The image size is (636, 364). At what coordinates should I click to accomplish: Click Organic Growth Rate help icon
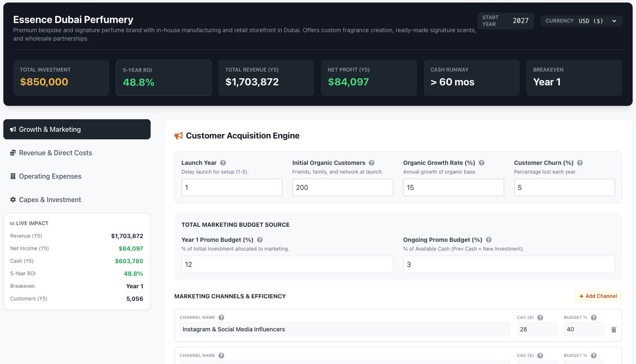[x=482, y=163]
